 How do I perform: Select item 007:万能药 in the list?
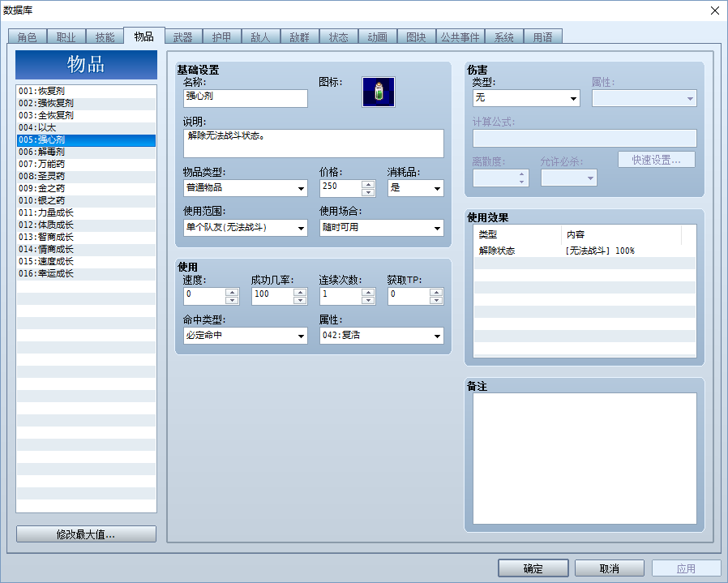pos(87,164)
